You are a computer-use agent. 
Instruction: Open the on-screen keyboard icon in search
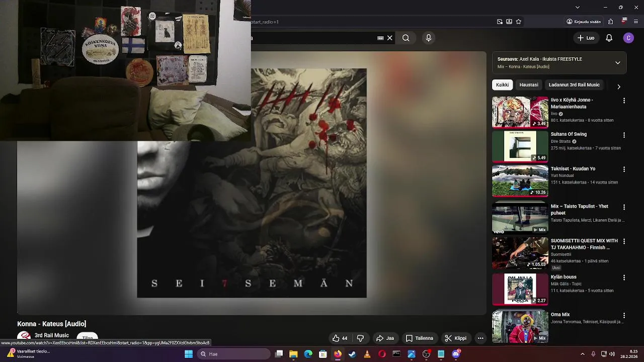click(x=380, y=38)
